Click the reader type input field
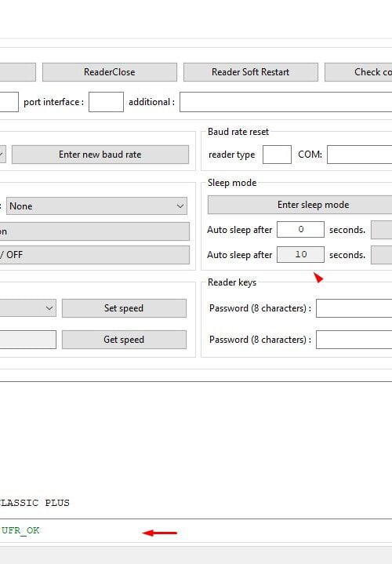392x564 pixels. (277, 155)
